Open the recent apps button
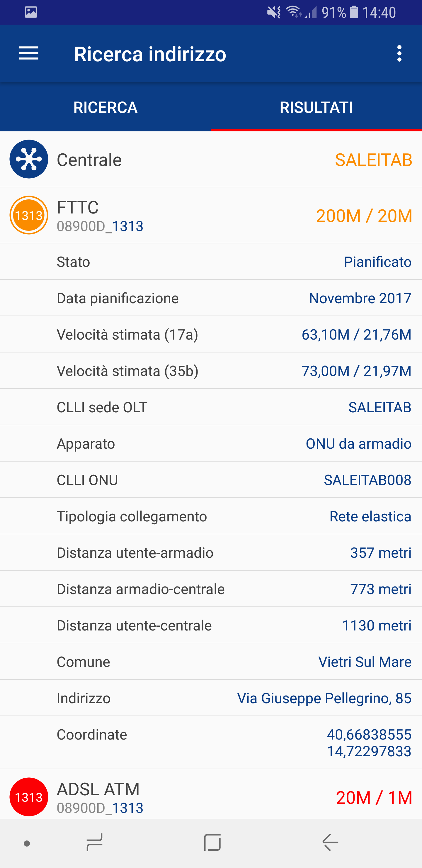This screenshot has width=422, height=868. click(95, 843)
